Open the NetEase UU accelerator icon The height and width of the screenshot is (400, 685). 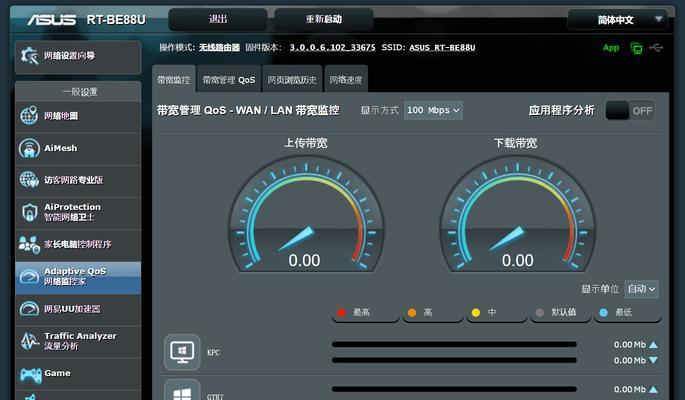29,309
